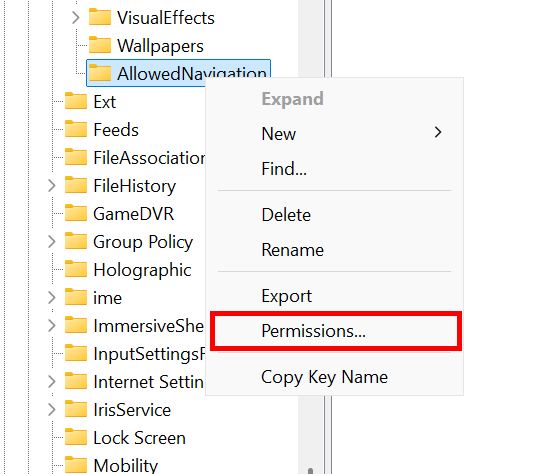557x474 pixels.
Task: Select the AllowedNavigation key label
Action: 192,74
